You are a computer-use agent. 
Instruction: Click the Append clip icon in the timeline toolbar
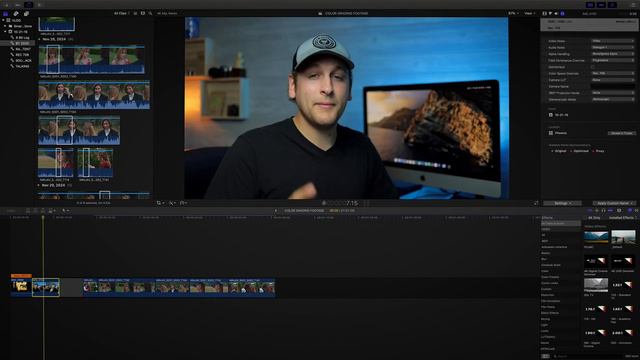pyautogui.click(x=43, y=211)
